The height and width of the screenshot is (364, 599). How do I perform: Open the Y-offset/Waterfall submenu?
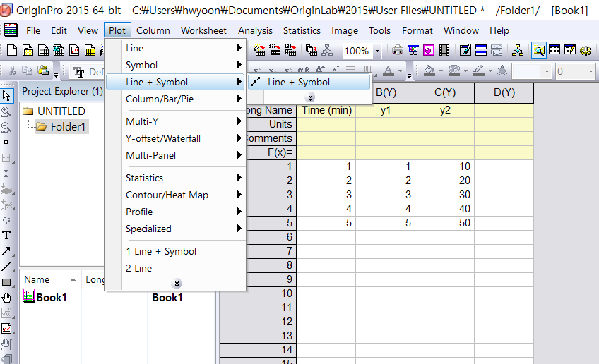click(x=175, y=138)
